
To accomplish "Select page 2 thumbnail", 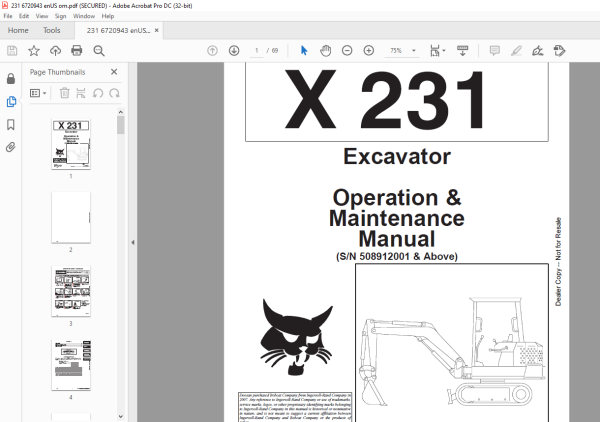I will [x=71, y=217].
